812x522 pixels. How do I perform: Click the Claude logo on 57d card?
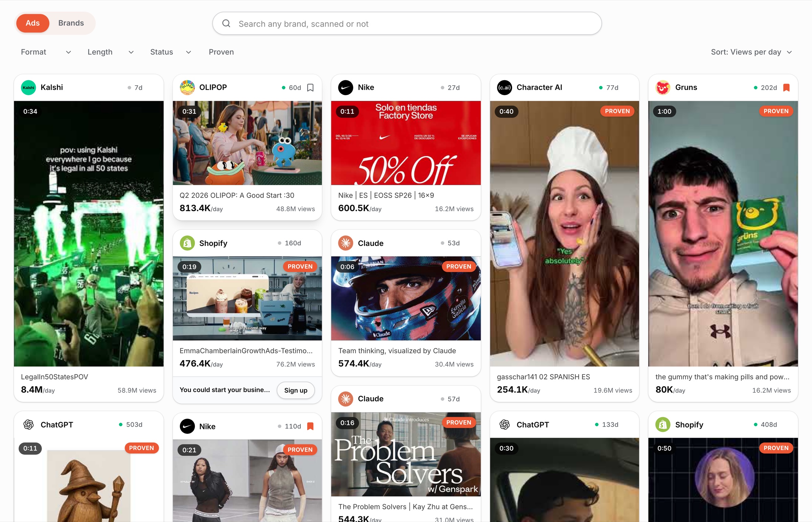click(346, 399)
